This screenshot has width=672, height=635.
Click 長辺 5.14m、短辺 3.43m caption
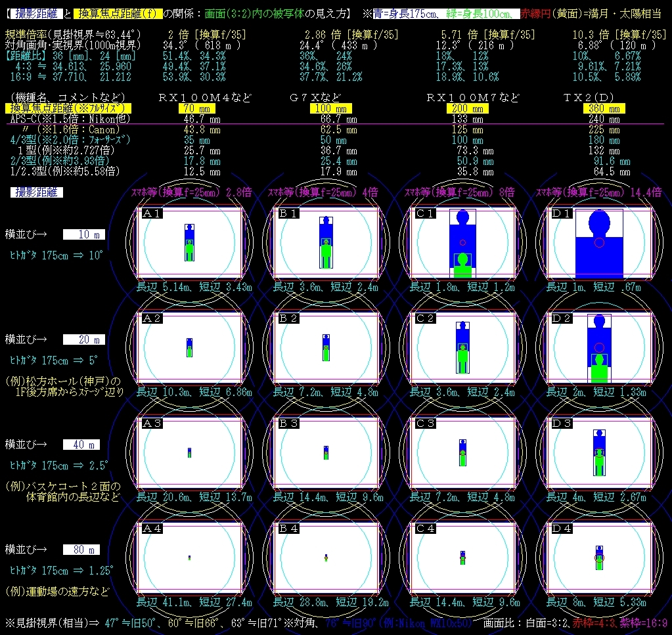pos(194,287)
